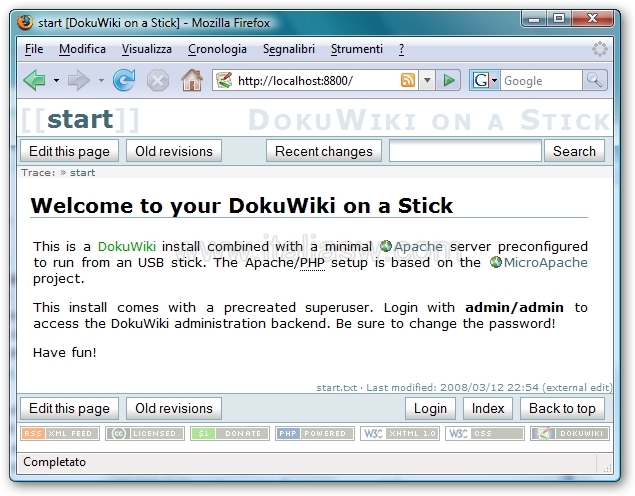Follow the start link in Trace breadcrumb
The height and width of the screenshot is (496, 635).
[x=83, y=172]
